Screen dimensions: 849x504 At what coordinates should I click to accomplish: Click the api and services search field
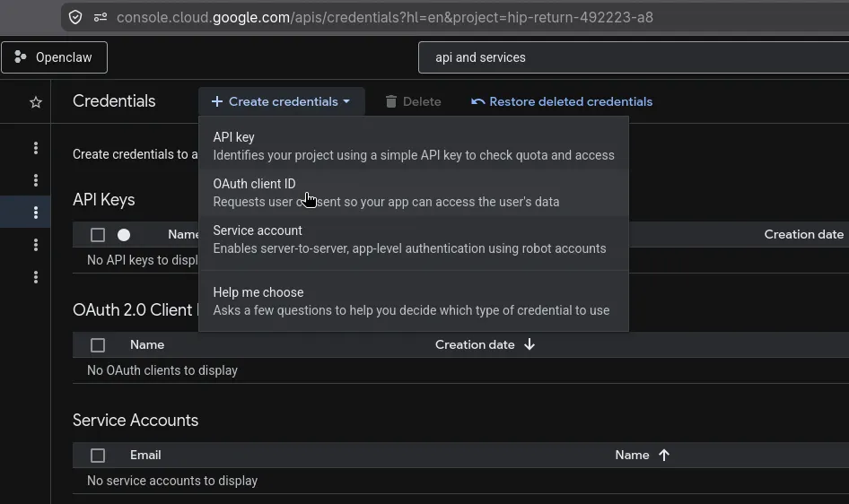[634, 57]
